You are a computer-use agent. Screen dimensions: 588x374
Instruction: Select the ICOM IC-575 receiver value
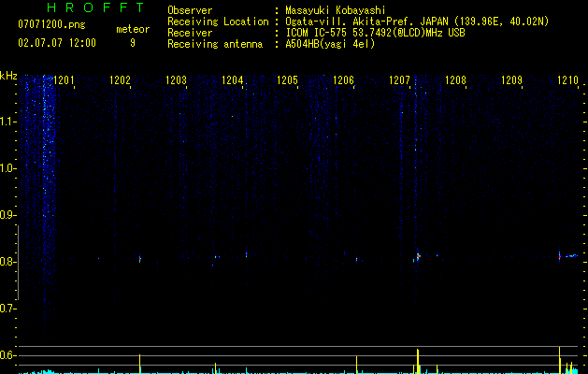coord(375,33)
